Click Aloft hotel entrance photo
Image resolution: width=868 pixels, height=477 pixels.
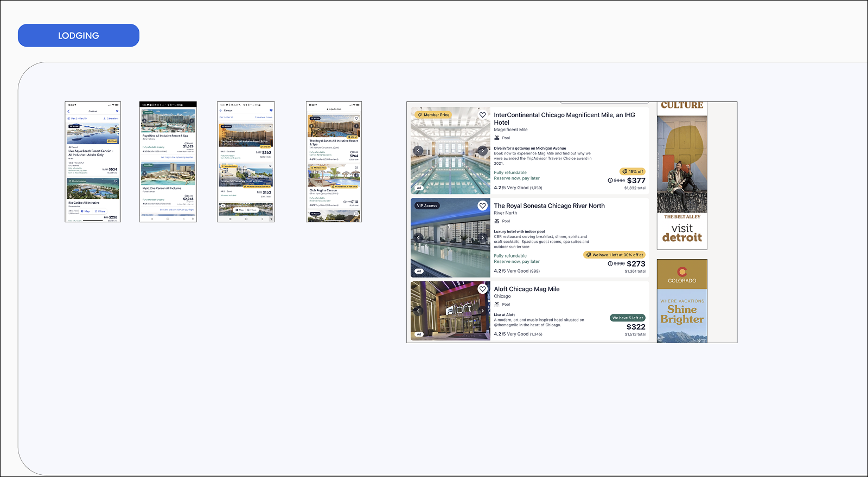(x=450, y=311)
